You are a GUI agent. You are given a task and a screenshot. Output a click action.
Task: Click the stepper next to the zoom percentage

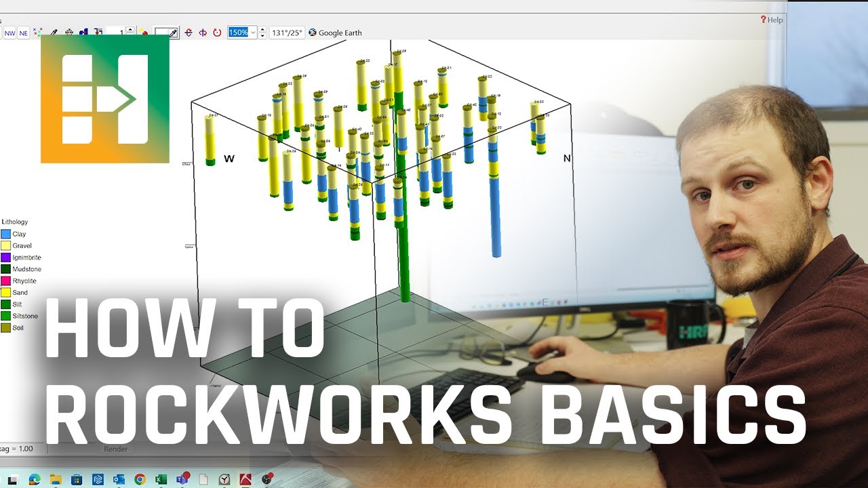tap(262, 33)
